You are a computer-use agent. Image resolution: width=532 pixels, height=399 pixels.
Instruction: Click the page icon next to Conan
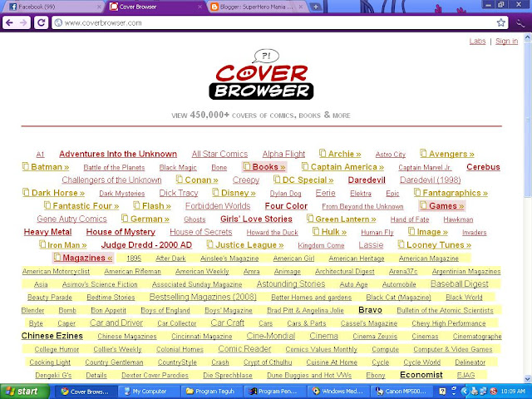tap(180, 180)
